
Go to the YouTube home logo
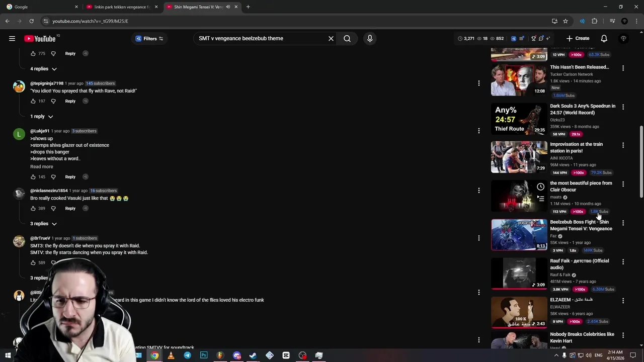pos(40,39)
